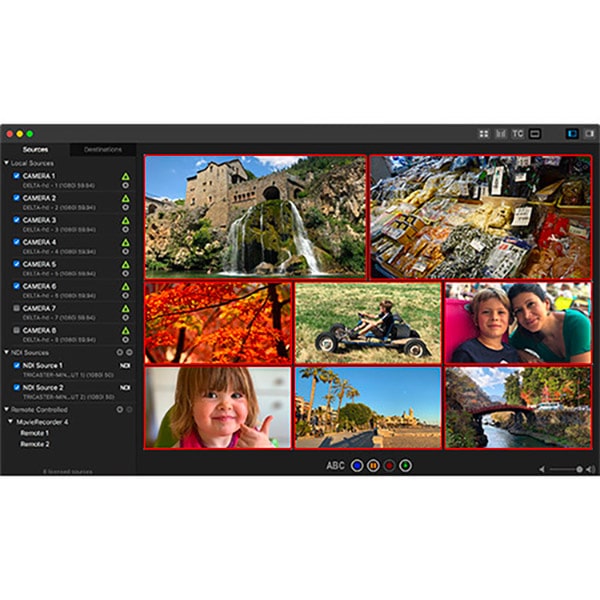Uncheck the CAMERA 1 checkbox
The image size is (600, 600).
coord(16,176)
